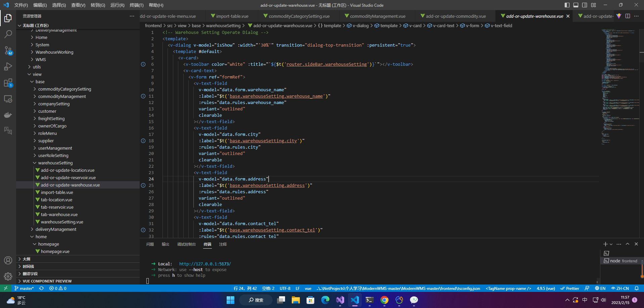The image size is (644, 308).
Task: Switch to the import-table.vue editor tab
Action: 232,16
